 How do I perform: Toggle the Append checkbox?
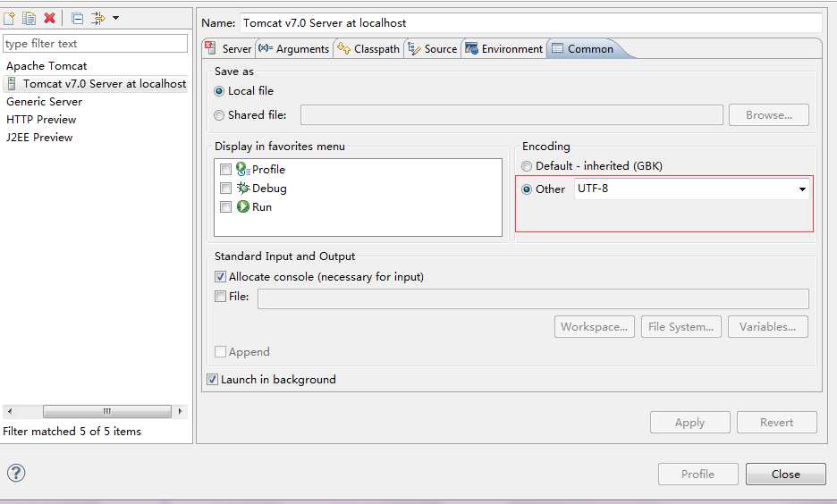[x=221, y=351]
